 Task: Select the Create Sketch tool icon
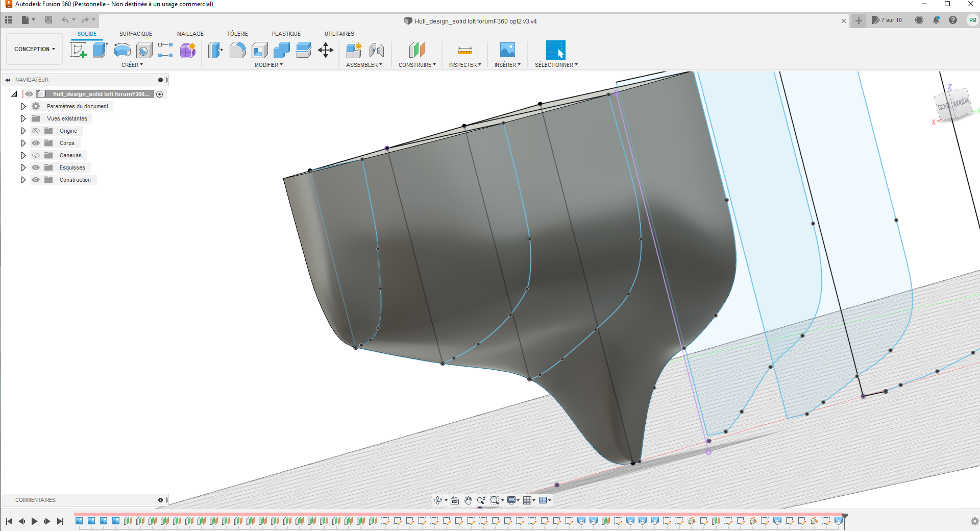pyautogui.click(x=78, y=50)
